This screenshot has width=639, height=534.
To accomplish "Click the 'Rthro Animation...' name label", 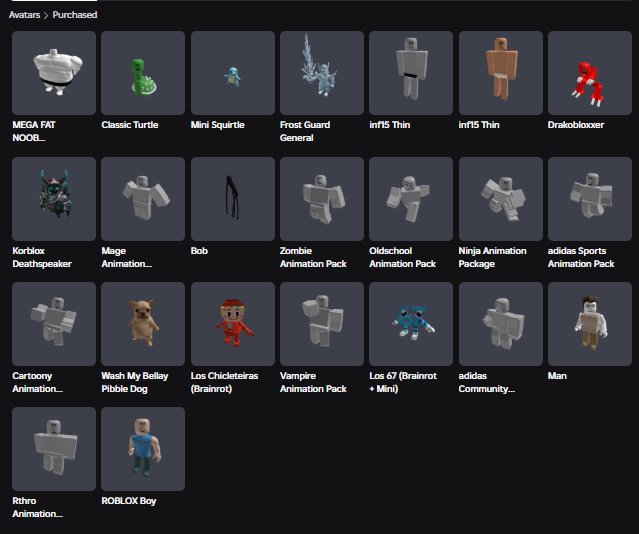I will coord(37,507).
